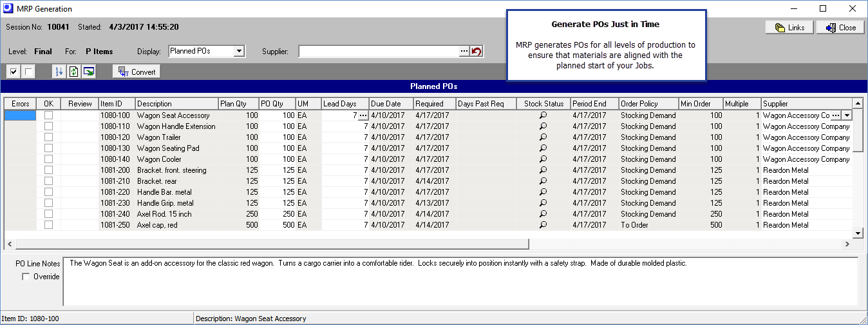Click the grid's vertical scroll down arrow

pyautogui.click(x=858, y=233)
